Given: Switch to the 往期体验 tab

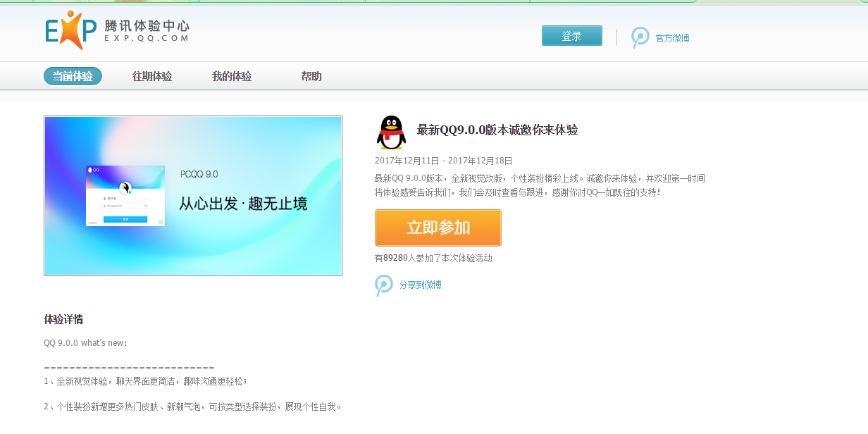Looking at the screenshot, I should point(152,76).
